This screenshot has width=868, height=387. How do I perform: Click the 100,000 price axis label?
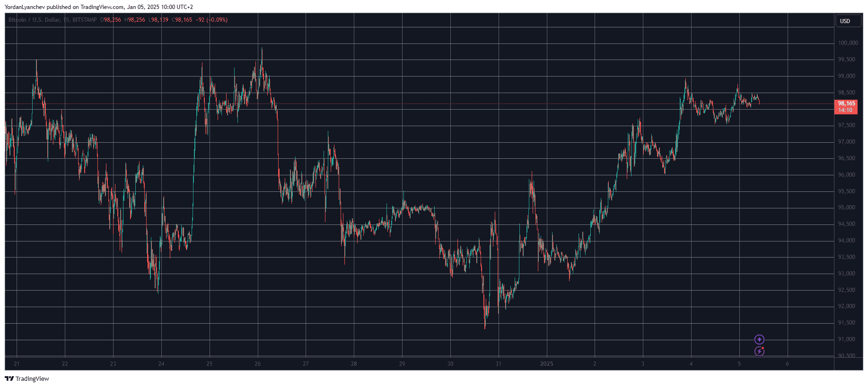pyautogui.click(x=848, y=43)
